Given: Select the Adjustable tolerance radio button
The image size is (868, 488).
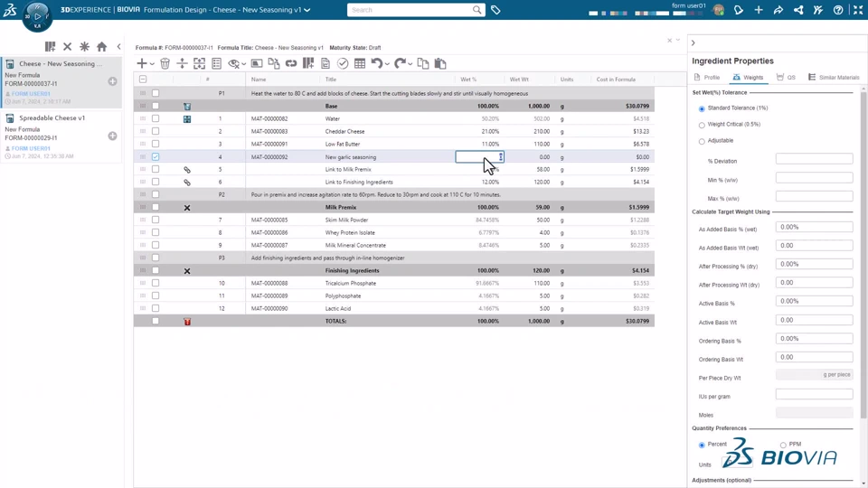Looking at the screenshot, I should (x=702, y=141).
